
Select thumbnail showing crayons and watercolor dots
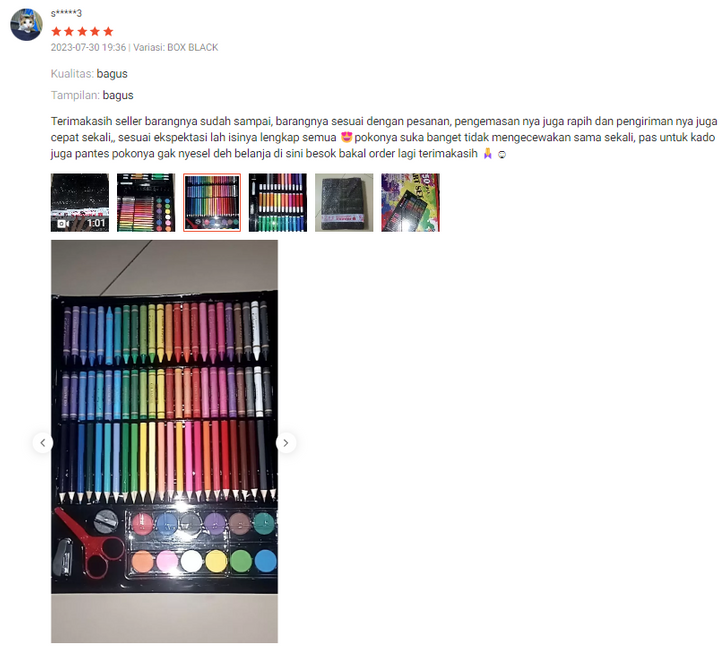point(146,202)
